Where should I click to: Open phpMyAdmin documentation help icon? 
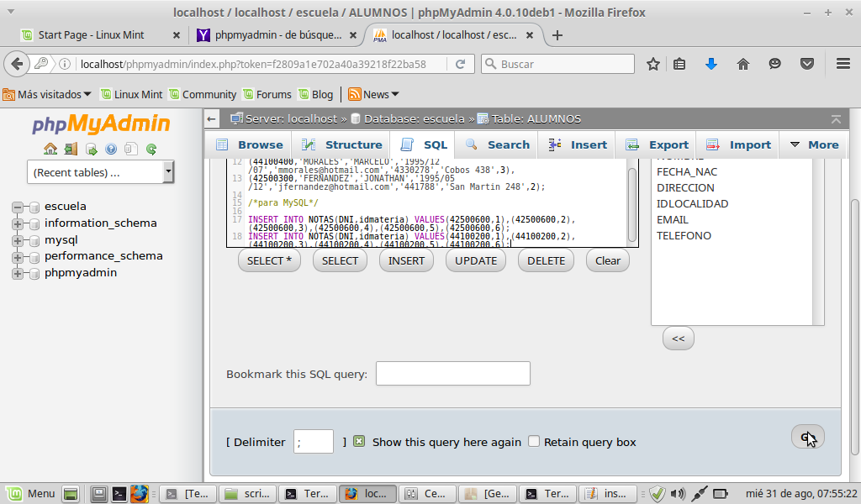tap(111, 150)
